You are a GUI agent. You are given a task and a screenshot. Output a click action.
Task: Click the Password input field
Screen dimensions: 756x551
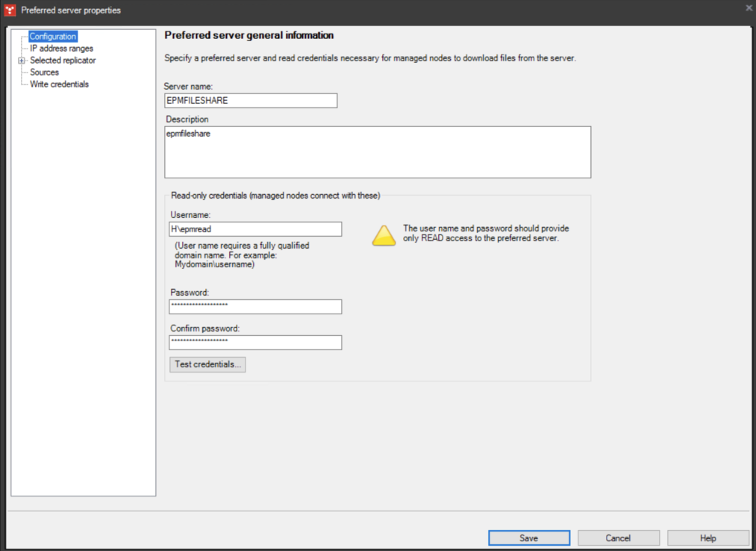tap(254, 306)
